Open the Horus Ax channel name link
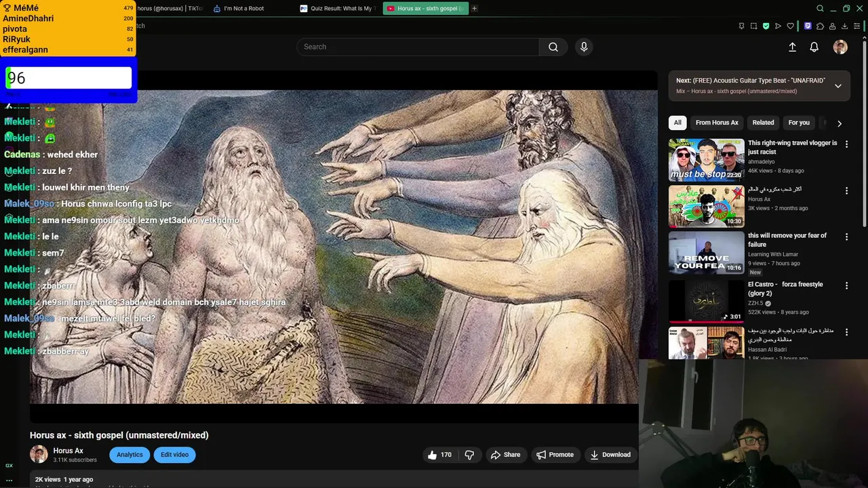This screenshot has height=488, width=868. (68, 451)
